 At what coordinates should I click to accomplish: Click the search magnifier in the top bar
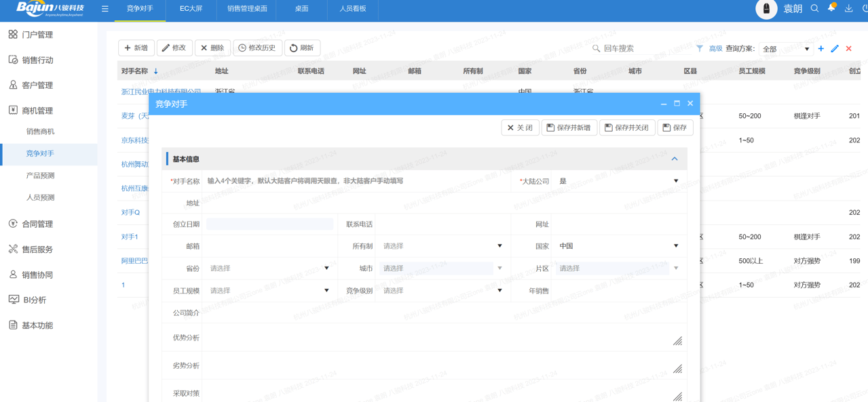tap(814, 9)
